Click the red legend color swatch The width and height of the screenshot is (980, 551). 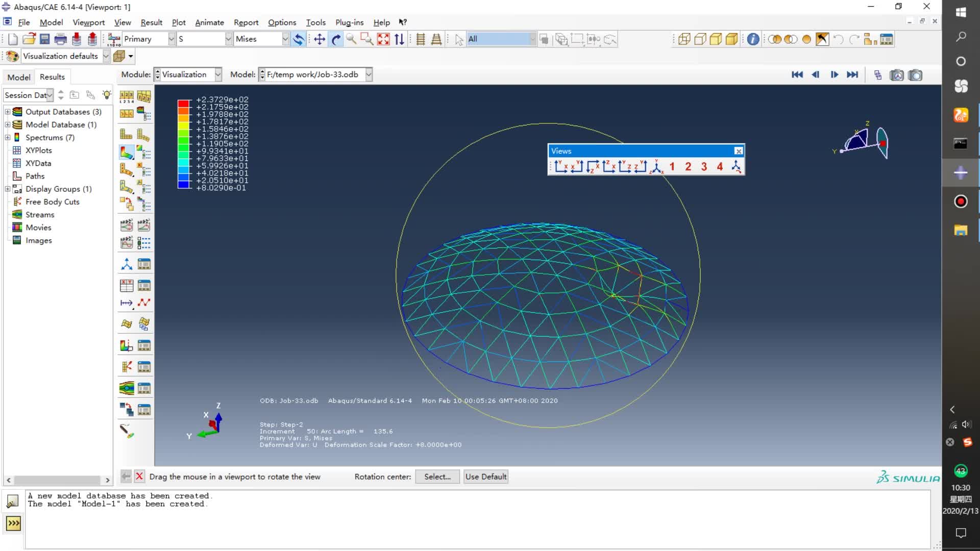click(183, 104)
